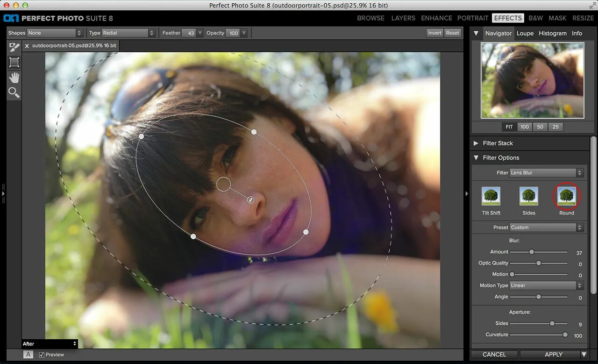Click the APPLY button
Image resolution: width=598 pixels, height=364 pixels.
tap(554, 355)
